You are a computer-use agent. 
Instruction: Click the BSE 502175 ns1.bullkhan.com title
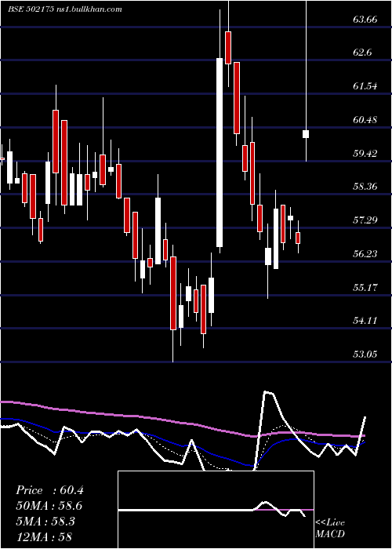coord(65,9)
